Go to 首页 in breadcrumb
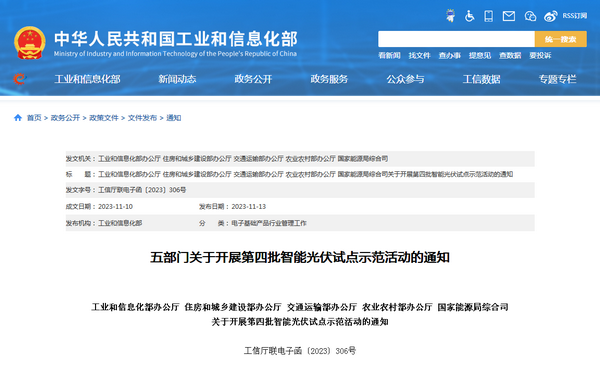This screenshot has height=376, width=600. (34, 118)
